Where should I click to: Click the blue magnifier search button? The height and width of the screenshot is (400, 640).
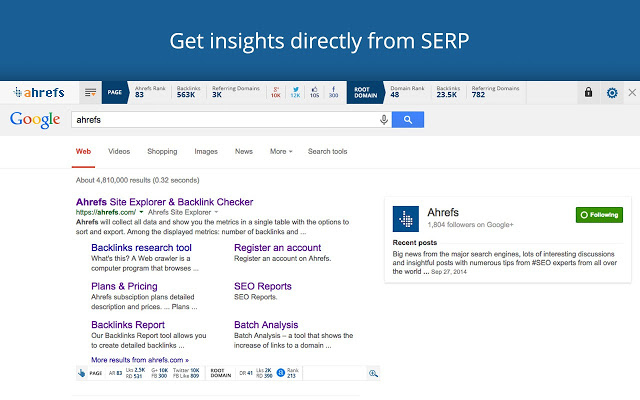coord(408,120)
